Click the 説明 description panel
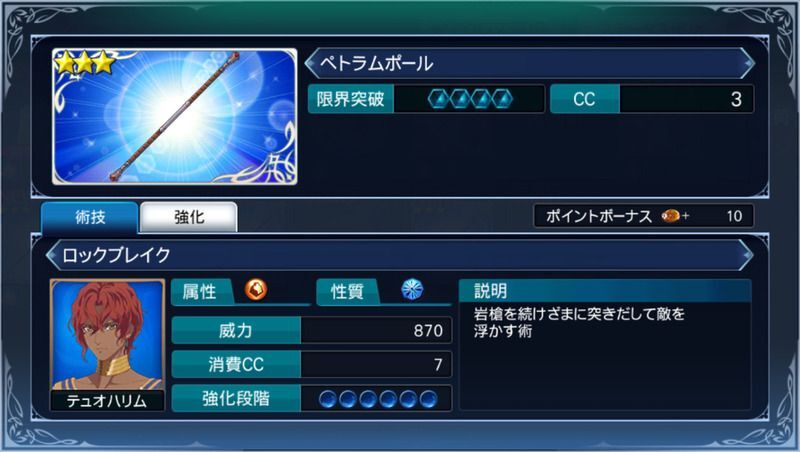Viewport: 800px width, 452px height. coord(605,344)
